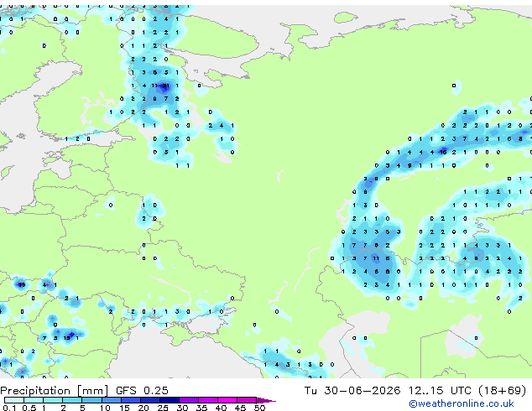Click the 25–30 mm dark blue swatch

(170, 400)
